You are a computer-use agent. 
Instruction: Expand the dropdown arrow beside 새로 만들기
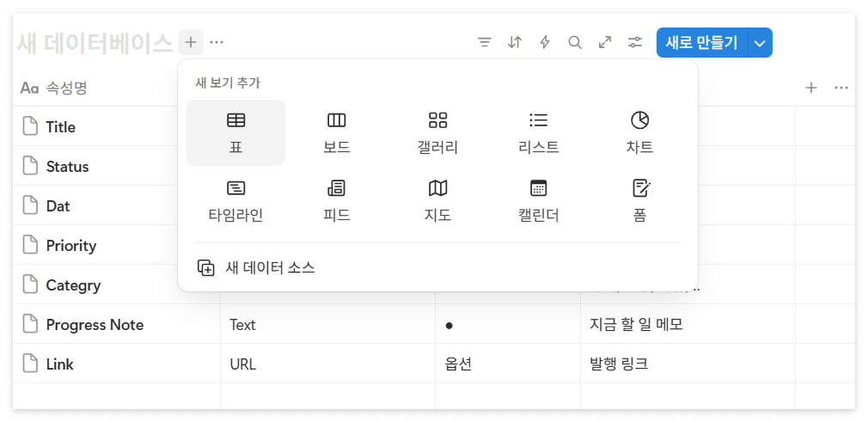click(x=760, y=43)
